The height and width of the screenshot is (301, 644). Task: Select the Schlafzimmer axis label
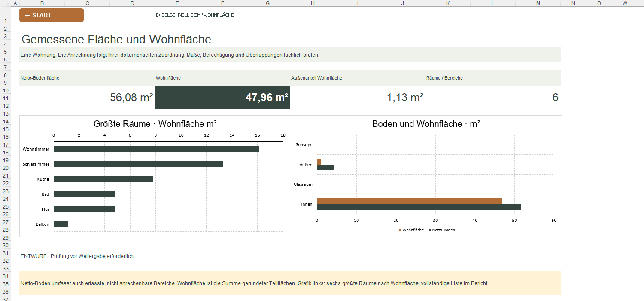click(x=36, y=164)
